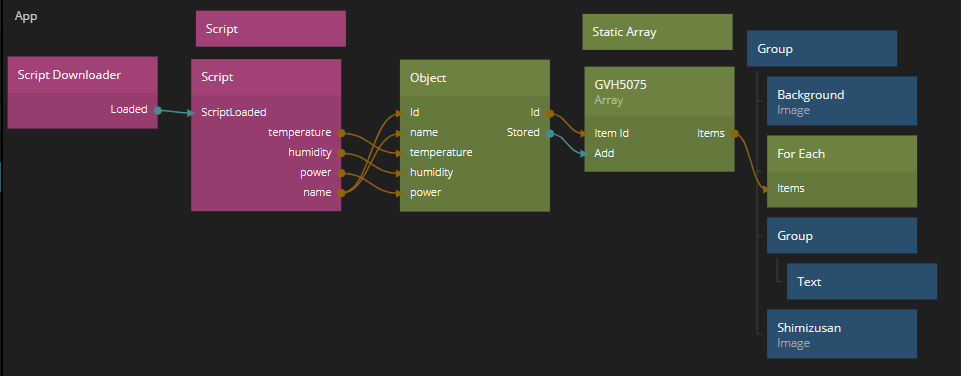
Task: Select the Object node header
Action: tap(474, 78)
